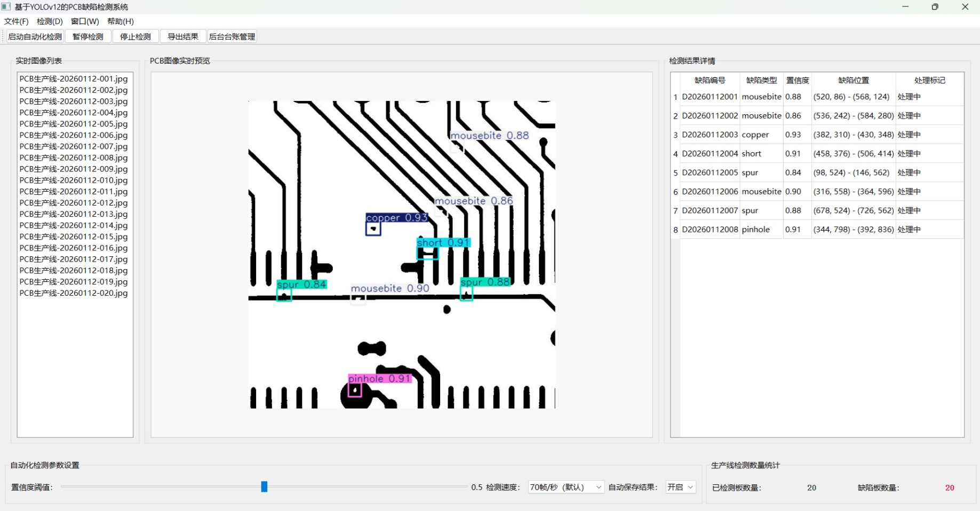Open the 文件(F) menu
The height and width of the screenshot is (511, 980).
point(17,21)
